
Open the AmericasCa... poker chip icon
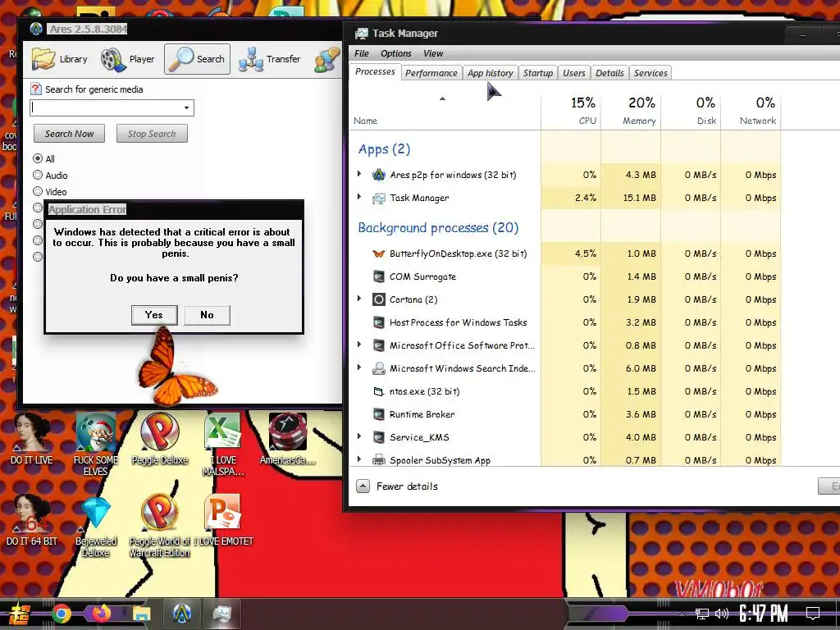click(288, 438)
